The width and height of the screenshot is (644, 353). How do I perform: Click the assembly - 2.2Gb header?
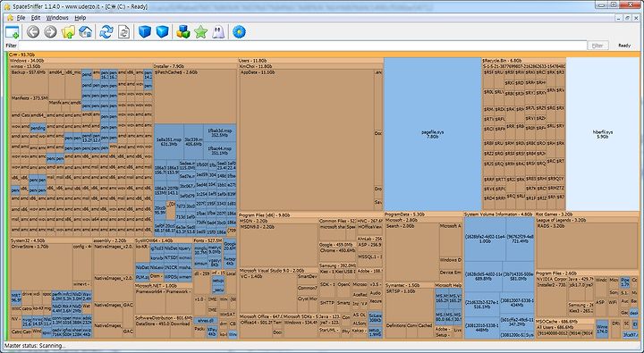[114, 240]
